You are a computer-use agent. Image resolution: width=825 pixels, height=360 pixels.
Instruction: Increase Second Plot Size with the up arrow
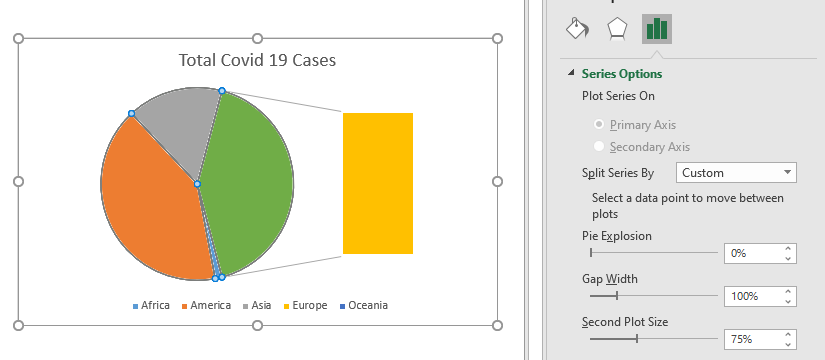pos(788,335)
